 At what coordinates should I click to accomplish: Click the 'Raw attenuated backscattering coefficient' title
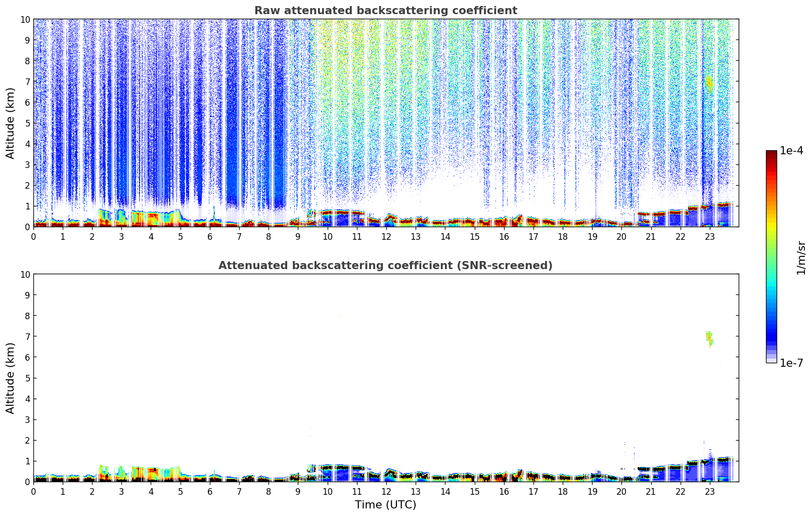pos(385,11)
